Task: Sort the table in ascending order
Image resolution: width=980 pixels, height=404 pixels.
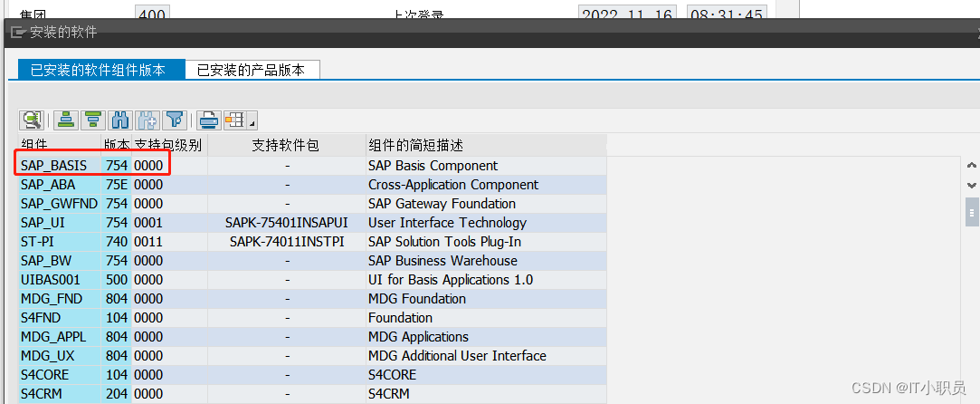Action: pyautogui.click(x=66, y=120)
